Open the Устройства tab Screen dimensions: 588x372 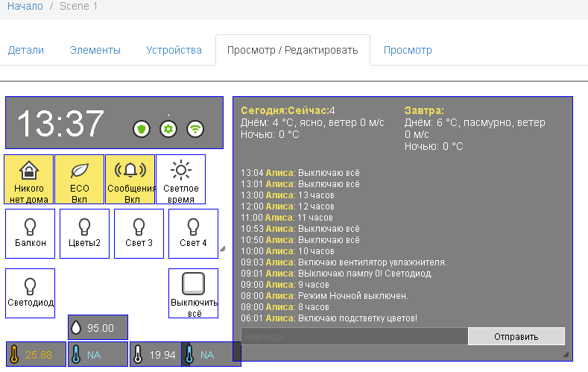[x=174, y=50]
